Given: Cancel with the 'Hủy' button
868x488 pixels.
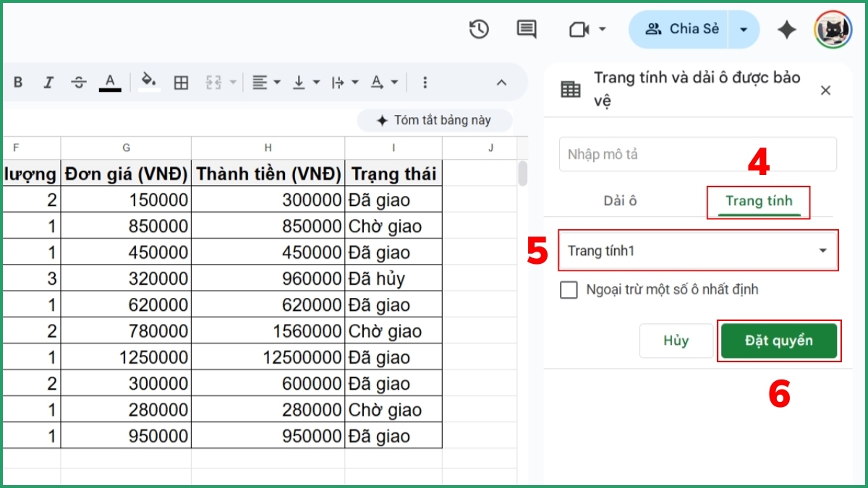Looking at the screenshot, I should [x=676, y=341].
